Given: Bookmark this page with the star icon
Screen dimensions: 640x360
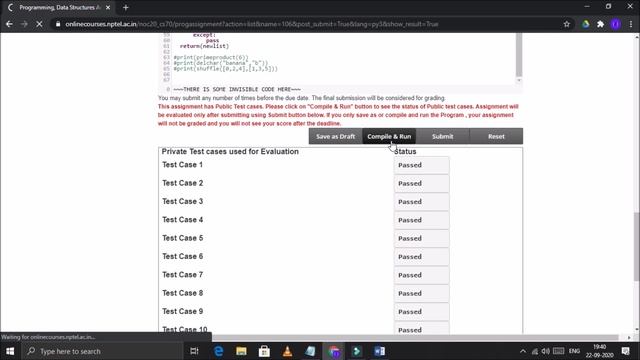Looking at the screenshot, I should pyautogui.click(x=567, y=24).
